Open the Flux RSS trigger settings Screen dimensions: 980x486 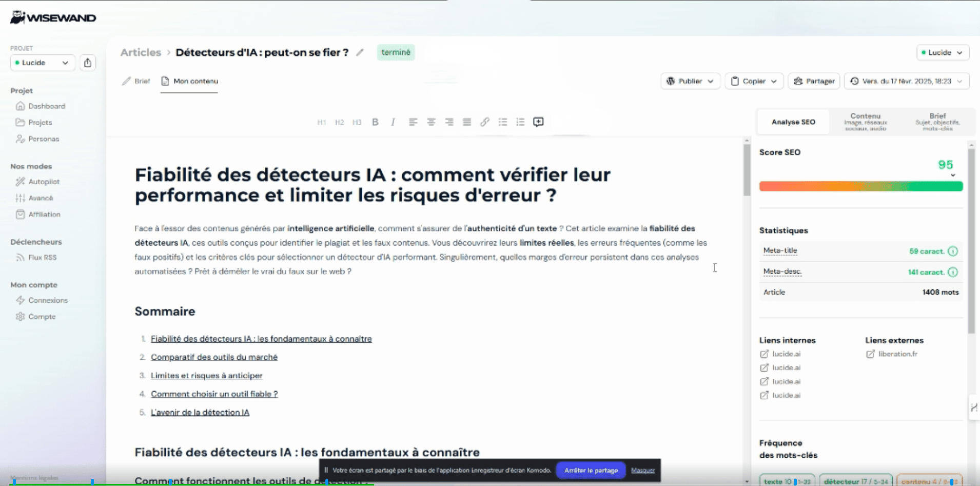click(x=41, y=257)
